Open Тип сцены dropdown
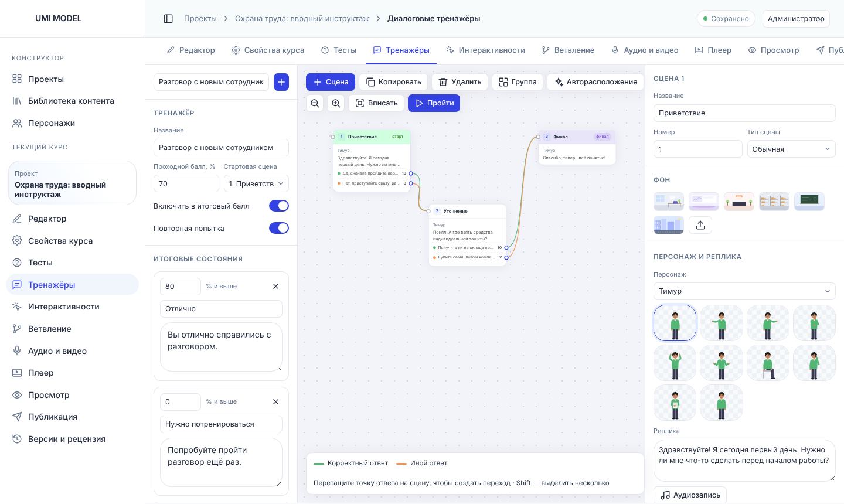Image resolution: width=844 pixels, height=504 pixels. [x=791, y=149]
